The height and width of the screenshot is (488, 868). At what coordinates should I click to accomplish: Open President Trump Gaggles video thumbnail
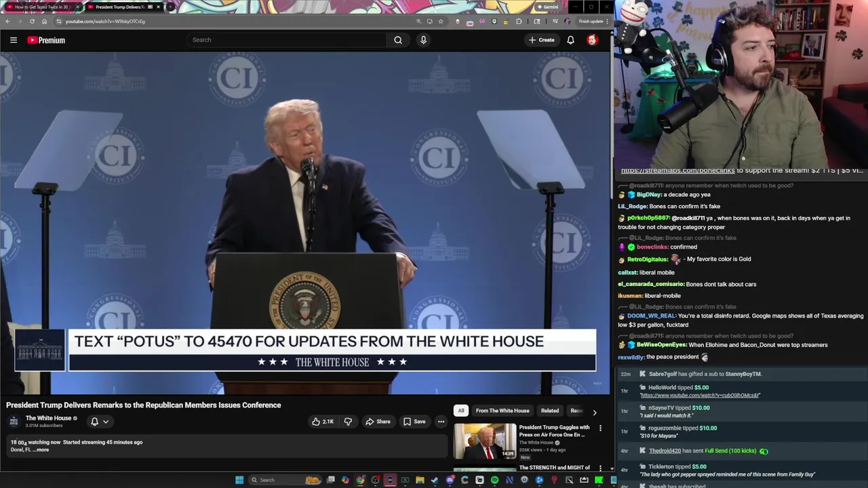[x=485, y=442]
